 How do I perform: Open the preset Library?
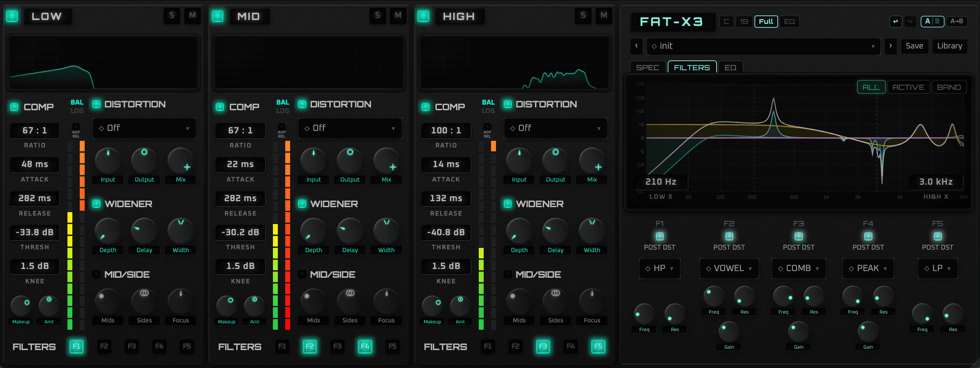point(949,46)
